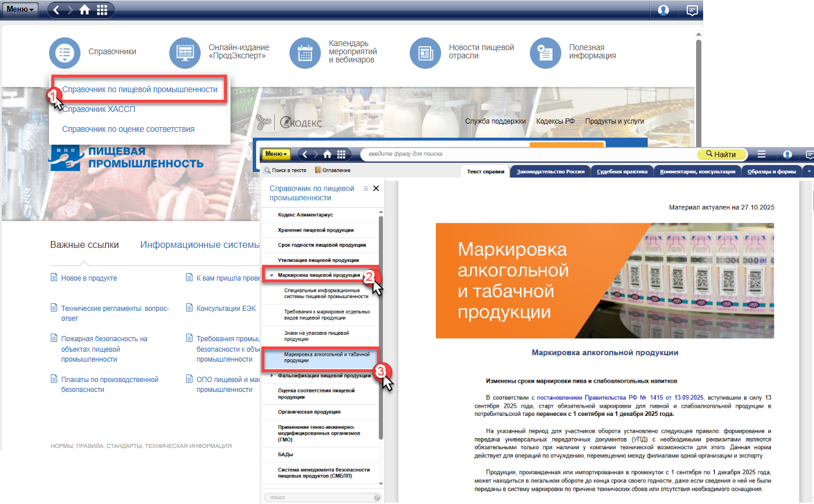Open the Полезная информация icon
The image size is (814, 504).
click(545, 52)
